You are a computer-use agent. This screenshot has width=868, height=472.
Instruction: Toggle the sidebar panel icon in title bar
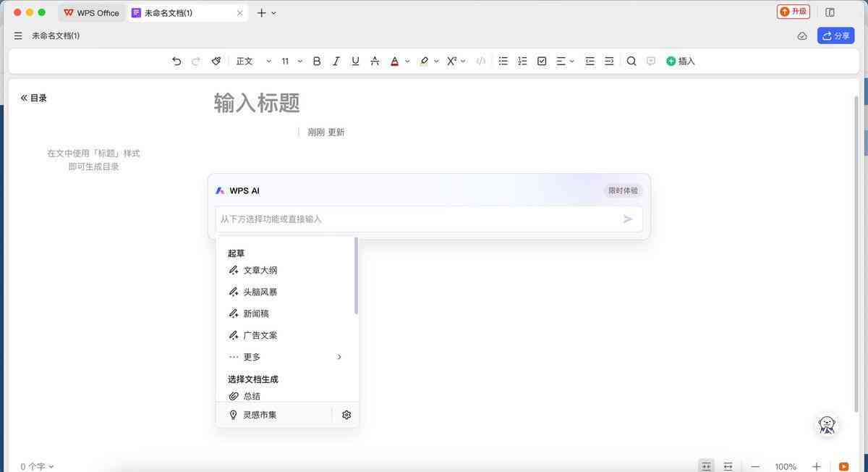point(830,12)
